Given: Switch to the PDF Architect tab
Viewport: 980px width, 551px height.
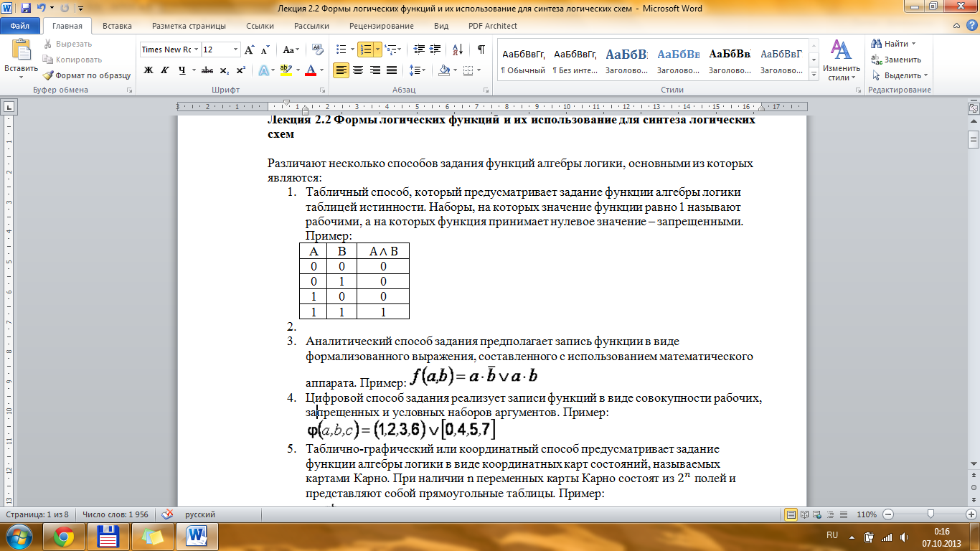Looking at the screenshot, I should coord(492,26).
